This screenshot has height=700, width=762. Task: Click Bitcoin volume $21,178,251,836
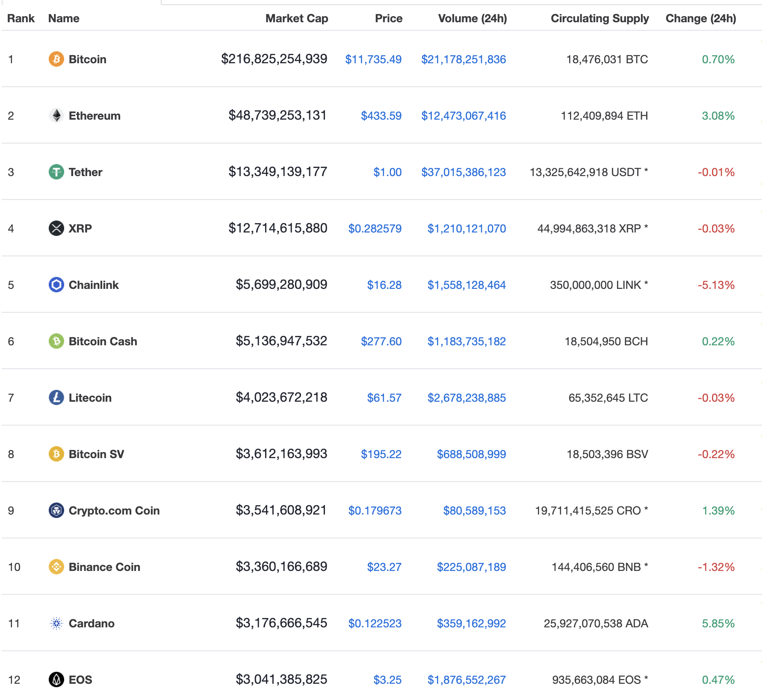pyautogui.click(x=464, y=59)
